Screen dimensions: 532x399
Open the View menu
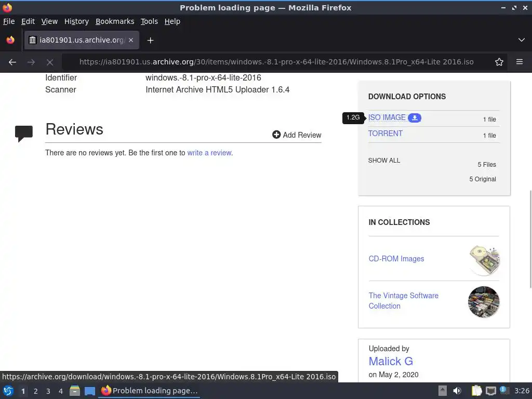49,21
